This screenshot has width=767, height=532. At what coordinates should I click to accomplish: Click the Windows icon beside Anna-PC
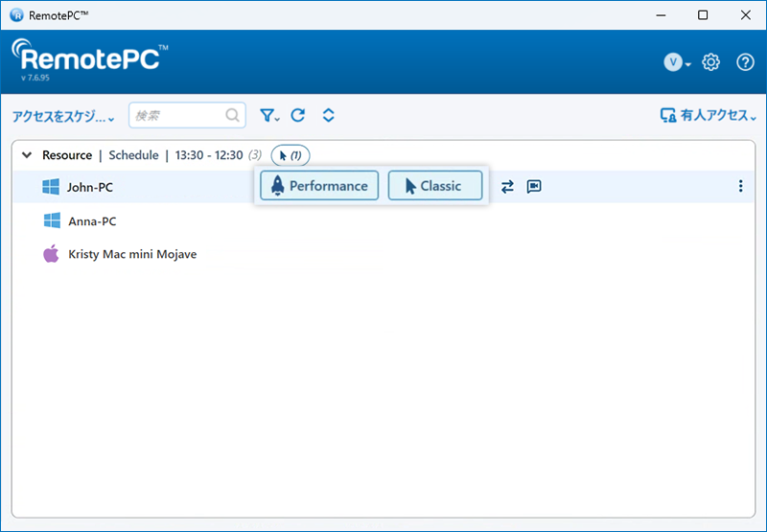pyautogui.click(x=52, y=220)
